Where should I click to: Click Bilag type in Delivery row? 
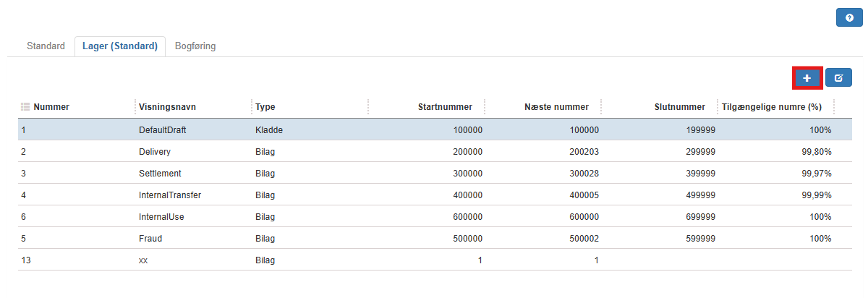point(265,152)
